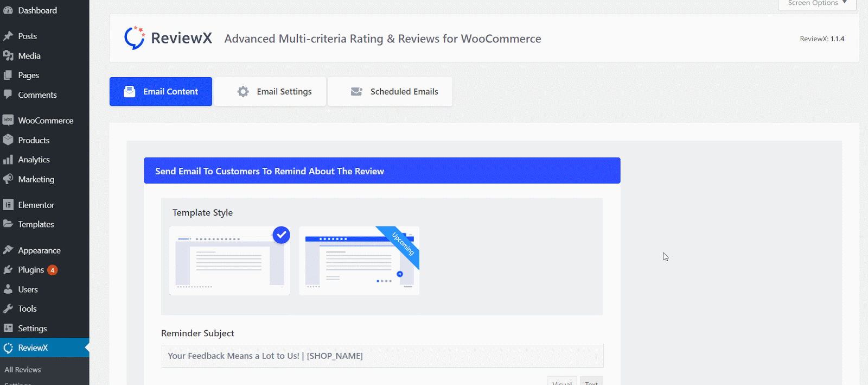Switch to the Scheduled Emails tab
The image size is (868, 385).
pyautogui.click(x=390, y=91)
